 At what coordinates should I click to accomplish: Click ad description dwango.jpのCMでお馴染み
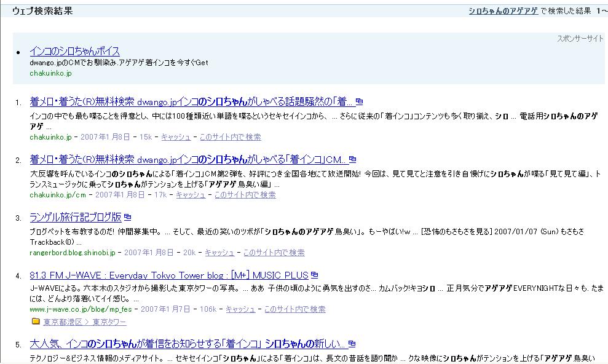pyautogui.click(x=119, y=63)
